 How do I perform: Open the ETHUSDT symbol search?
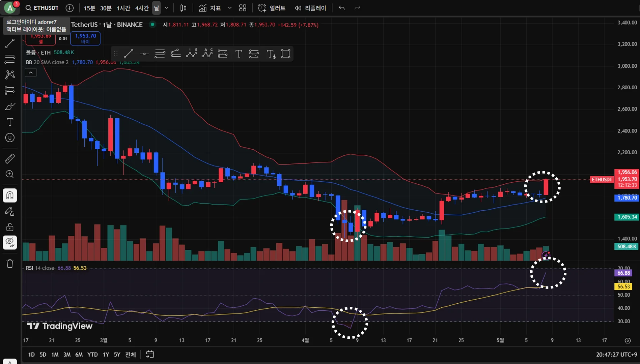tap(42, 8)
